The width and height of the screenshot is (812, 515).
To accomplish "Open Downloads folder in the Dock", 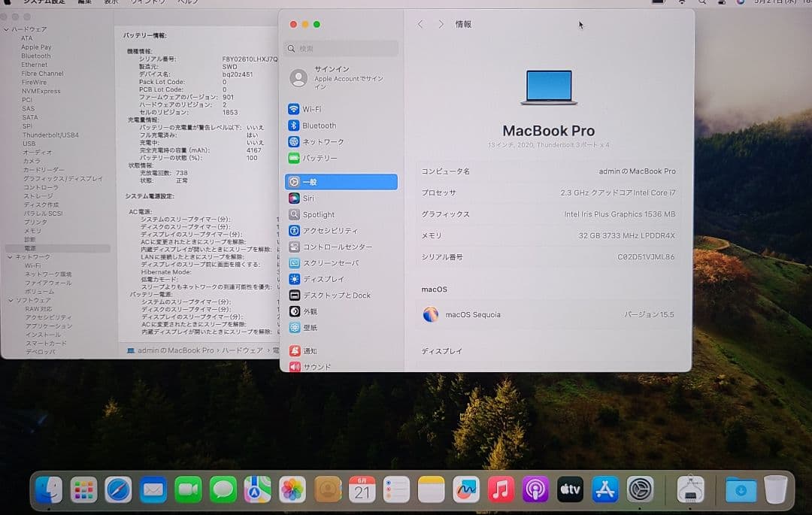I will coord(741,489).
